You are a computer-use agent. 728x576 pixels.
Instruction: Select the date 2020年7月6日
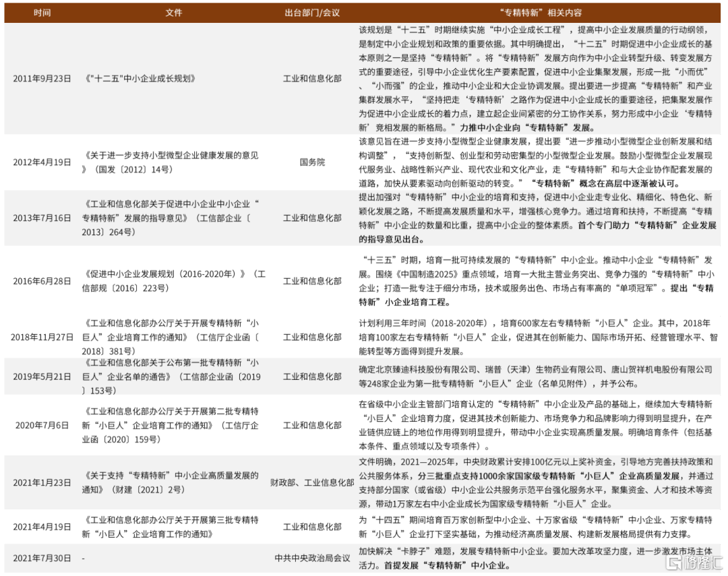42,426
